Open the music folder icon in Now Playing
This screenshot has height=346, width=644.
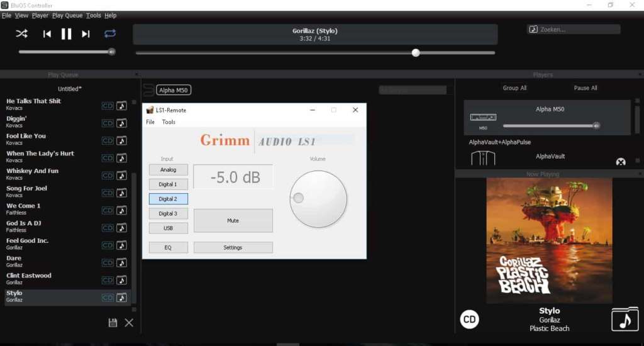click(625, 320)
